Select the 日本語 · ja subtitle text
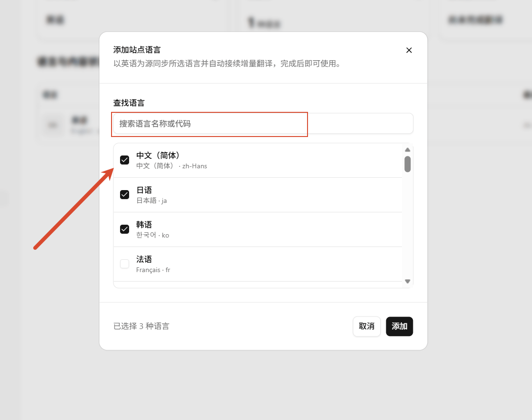 151,201
